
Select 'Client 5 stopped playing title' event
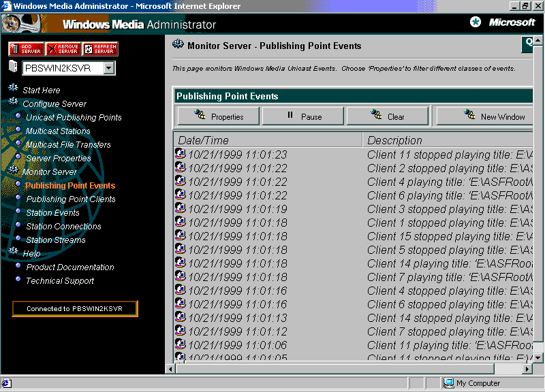pyautogui.click(x=450, y=250)
